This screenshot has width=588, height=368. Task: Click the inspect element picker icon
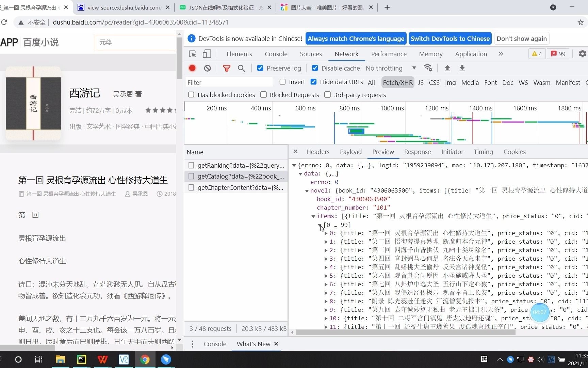click(x=193, y=54)
